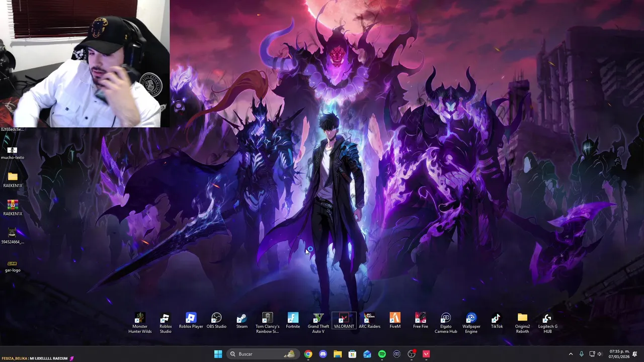Open Discord from the taskbar

tap(323, 354)
